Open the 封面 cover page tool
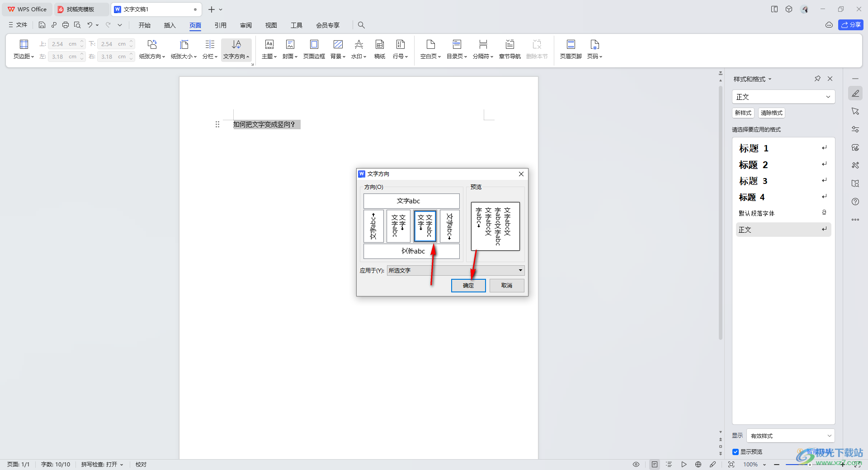The height and width of the screenshot is (470, 868). point(290,49)
